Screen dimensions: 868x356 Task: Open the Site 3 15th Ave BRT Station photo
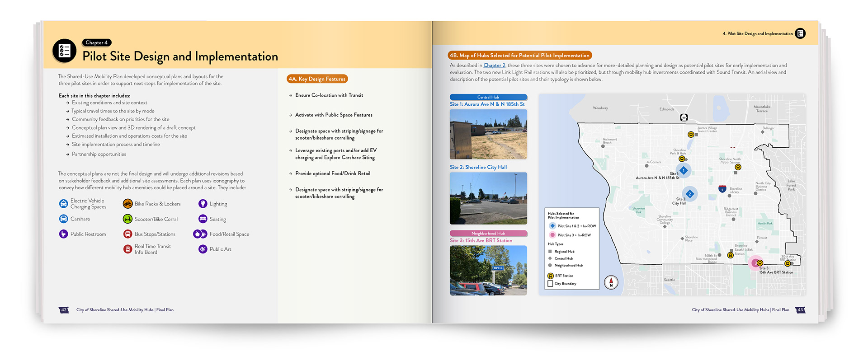pos(488,270)
